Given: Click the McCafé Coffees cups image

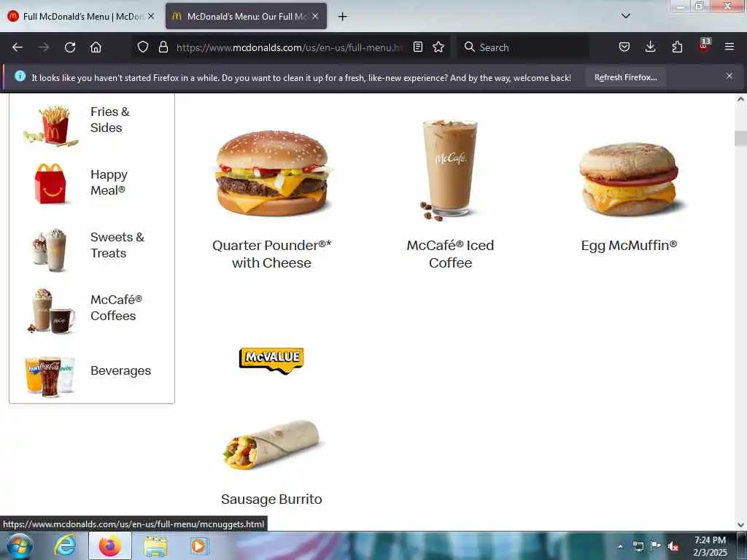Looking at the screenshot, I should (51, 311).
